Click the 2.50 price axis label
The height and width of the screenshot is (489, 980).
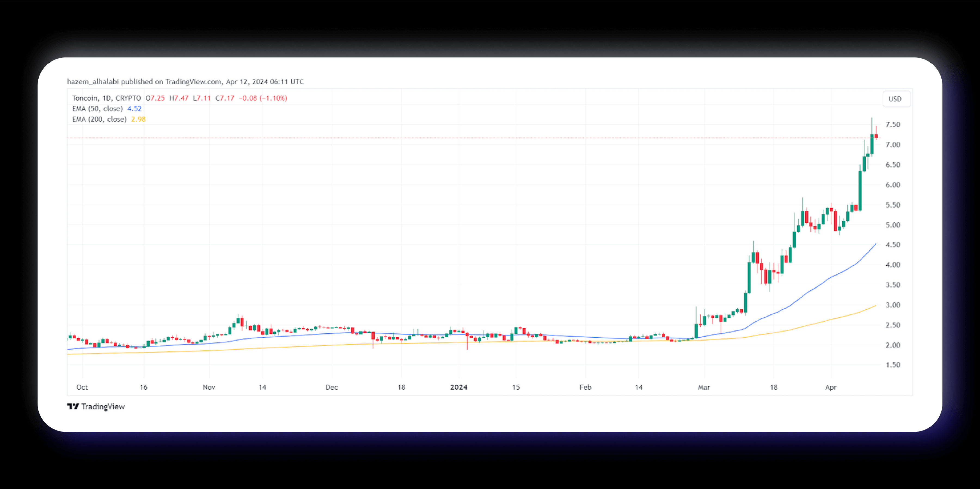tap(893, 325)
